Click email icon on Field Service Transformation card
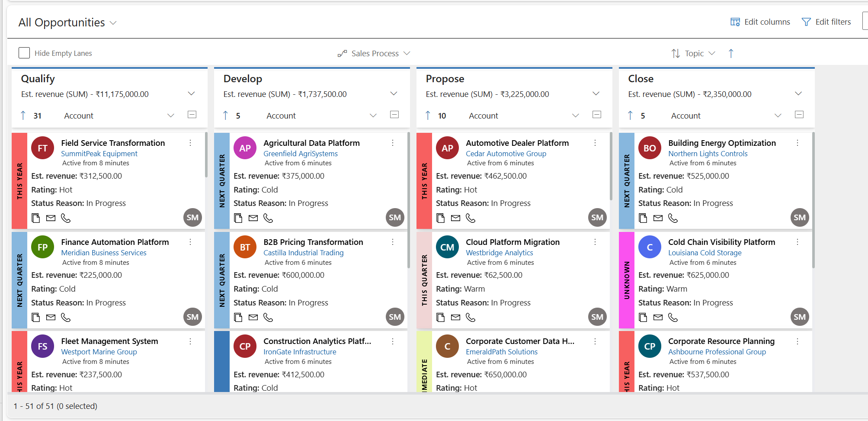The width and height of the screenshot is (868, 421). pos(51,218)
